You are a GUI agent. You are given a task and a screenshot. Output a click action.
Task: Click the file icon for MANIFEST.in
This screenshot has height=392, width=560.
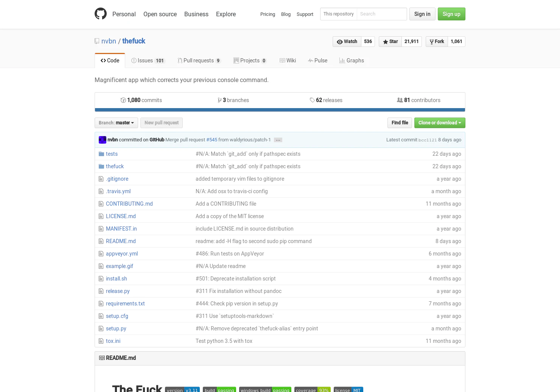[101, 229]
